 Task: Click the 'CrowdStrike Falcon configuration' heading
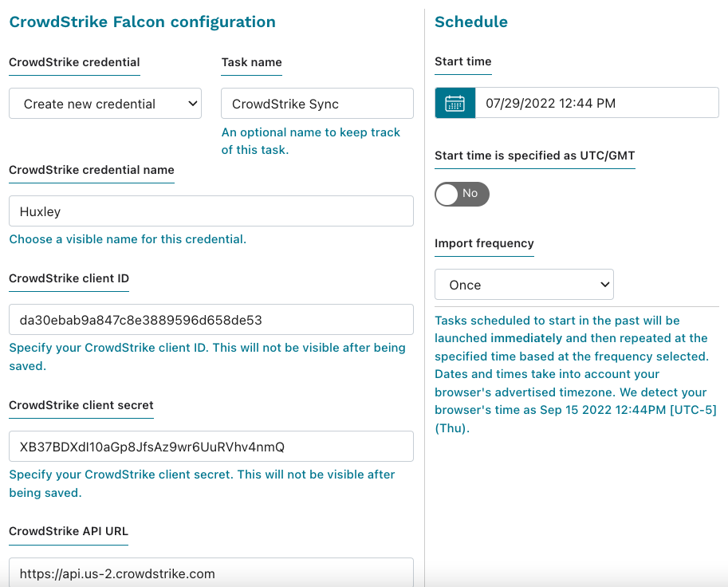coord(142,22)
